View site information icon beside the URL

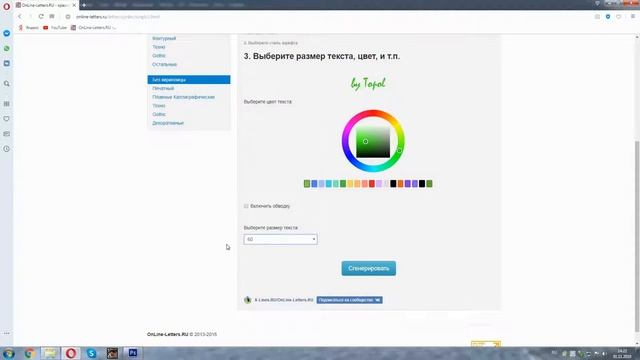pyautogui.click(x=68, y=17)
